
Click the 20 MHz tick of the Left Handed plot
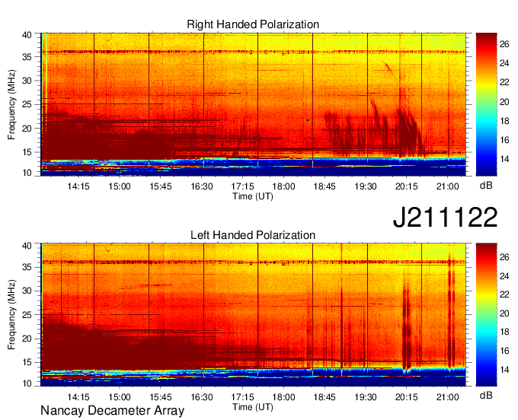(27, 339)
